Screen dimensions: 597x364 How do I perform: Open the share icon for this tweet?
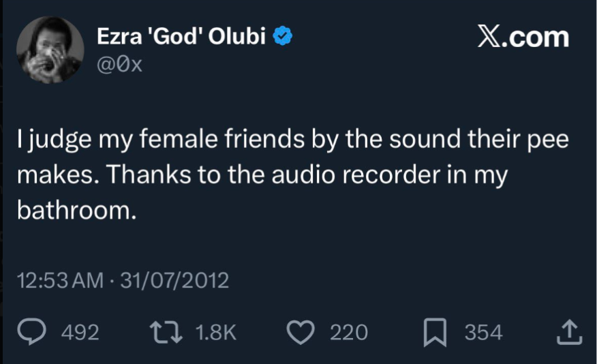coord(569,332)
